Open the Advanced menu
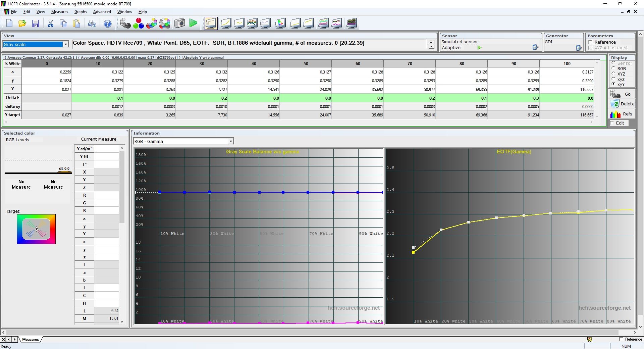 (102, 12)
